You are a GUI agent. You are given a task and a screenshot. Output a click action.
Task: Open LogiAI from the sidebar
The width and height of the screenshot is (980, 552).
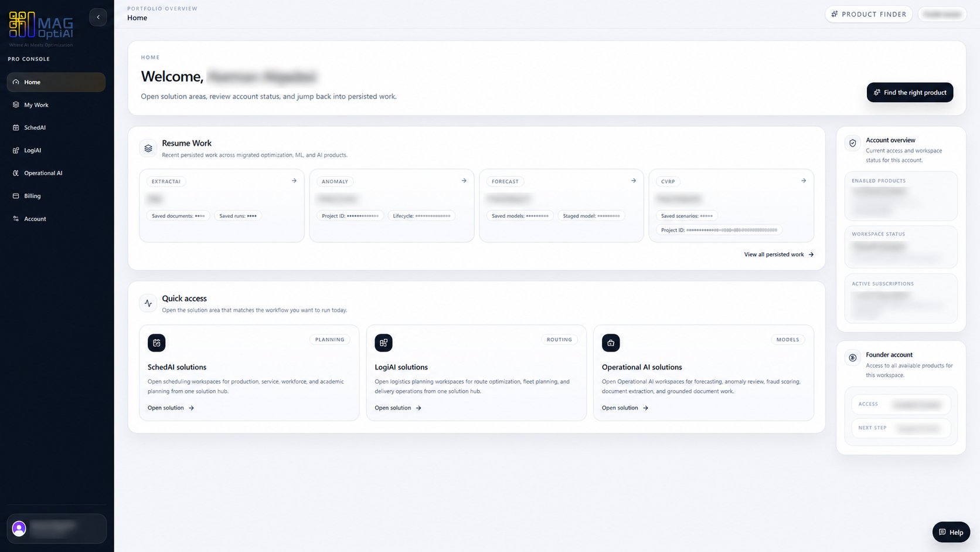56,150
